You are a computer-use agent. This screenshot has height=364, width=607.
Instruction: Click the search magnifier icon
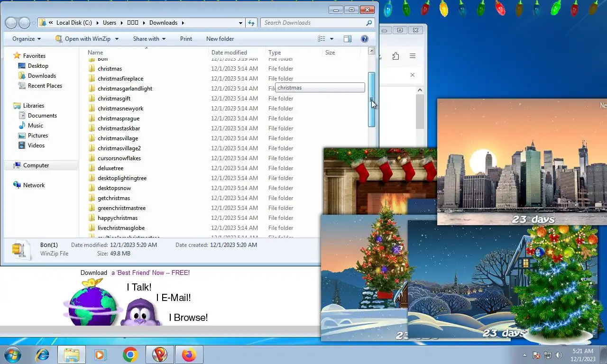(369, 23)
